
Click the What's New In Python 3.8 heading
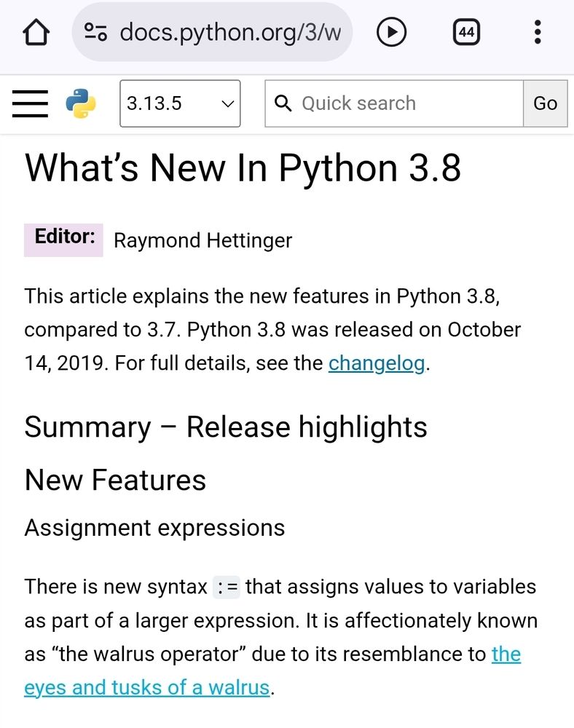243,167
